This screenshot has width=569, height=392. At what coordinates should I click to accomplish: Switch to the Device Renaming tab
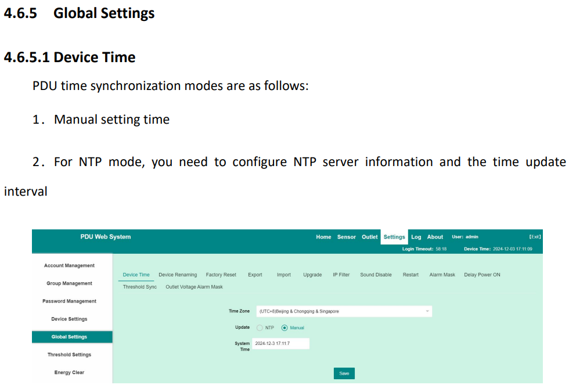178,275
